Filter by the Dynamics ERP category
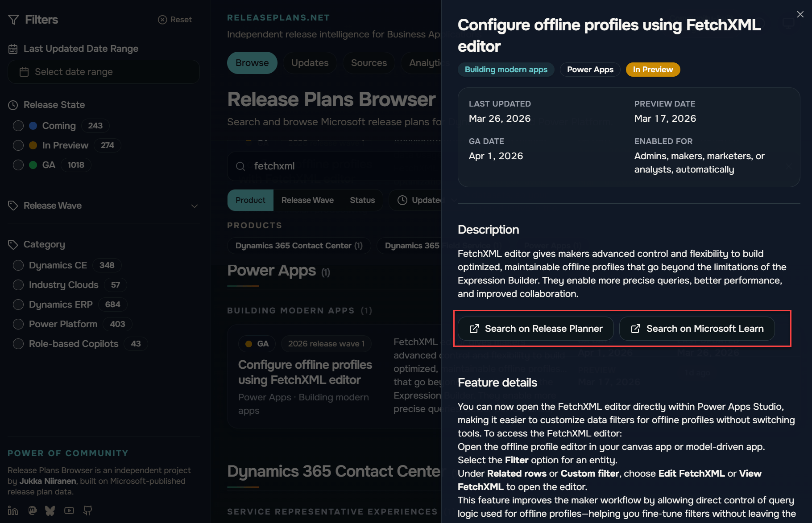The image size is (812, 523). [x=18, y=305]
